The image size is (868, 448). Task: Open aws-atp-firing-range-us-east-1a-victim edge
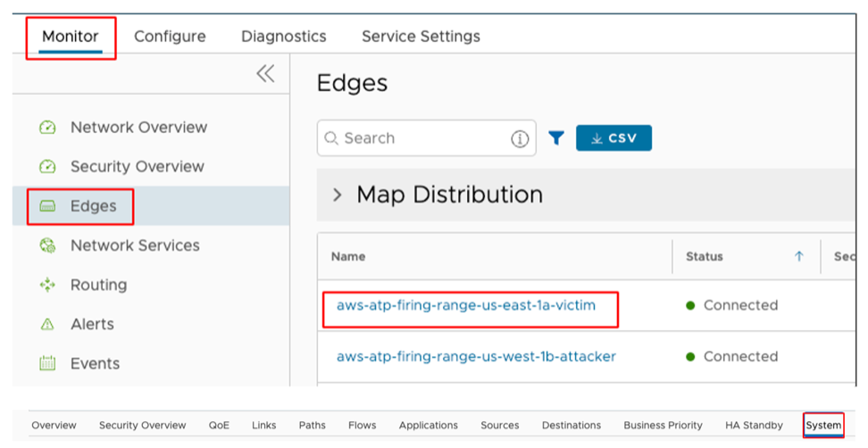(465, 305)
